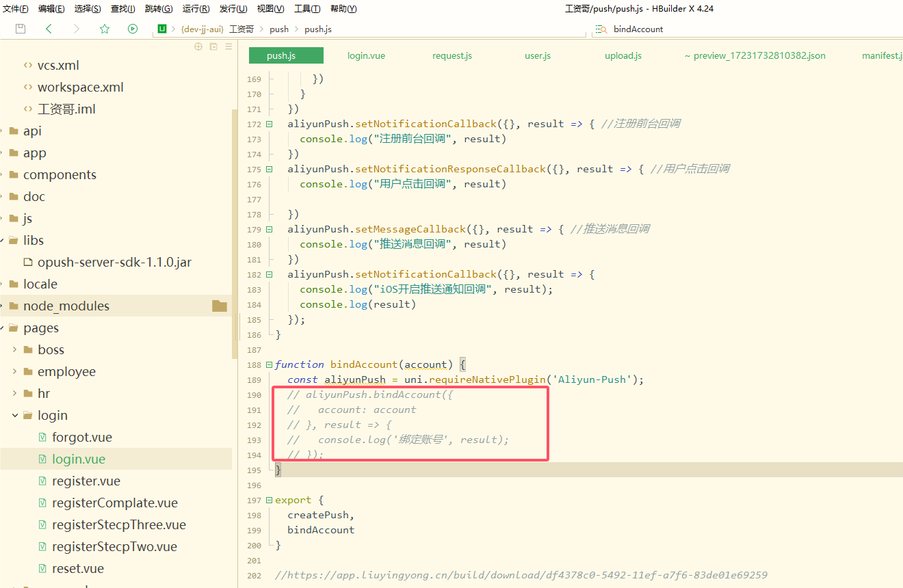
Task: Expand the employee folder chevron
Action: coord(14,372)
